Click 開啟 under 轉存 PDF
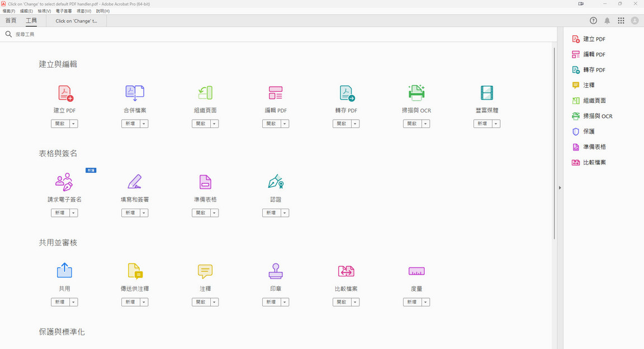This screenshot has width=644, height=349. tap(342, 123)
